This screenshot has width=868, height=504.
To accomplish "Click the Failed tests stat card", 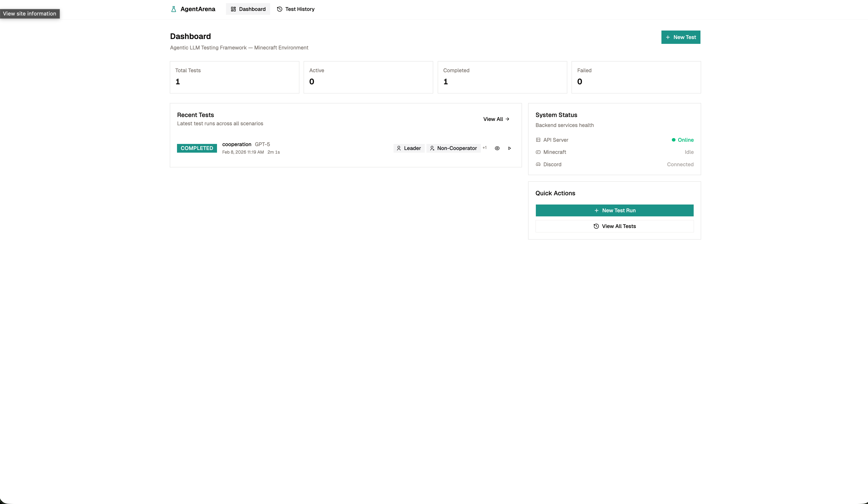I will tap(636, 77).
